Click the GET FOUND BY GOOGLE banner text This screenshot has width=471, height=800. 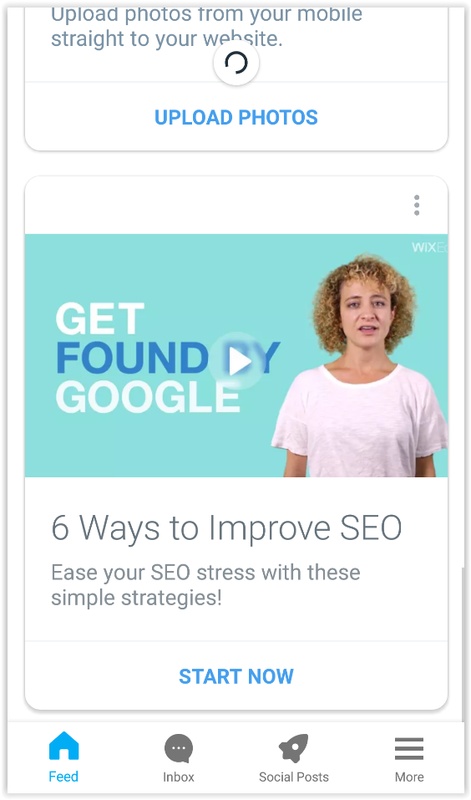[x=167, y=358]
